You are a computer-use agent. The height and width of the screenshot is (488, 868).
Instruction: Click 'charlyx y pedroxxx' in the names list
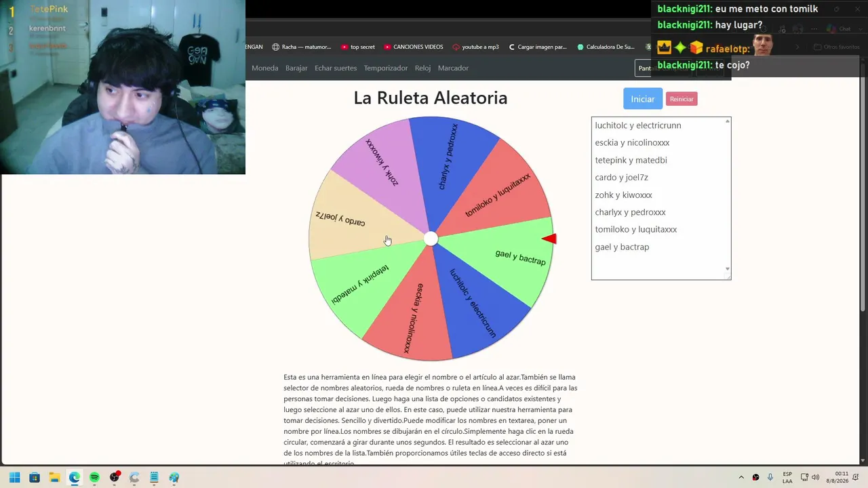coord(630,212)
